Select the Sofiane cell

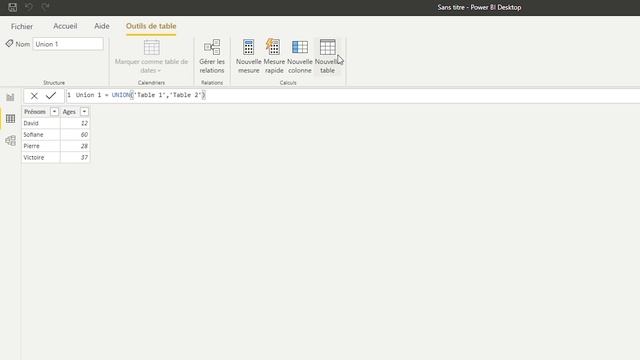(41, 134)
